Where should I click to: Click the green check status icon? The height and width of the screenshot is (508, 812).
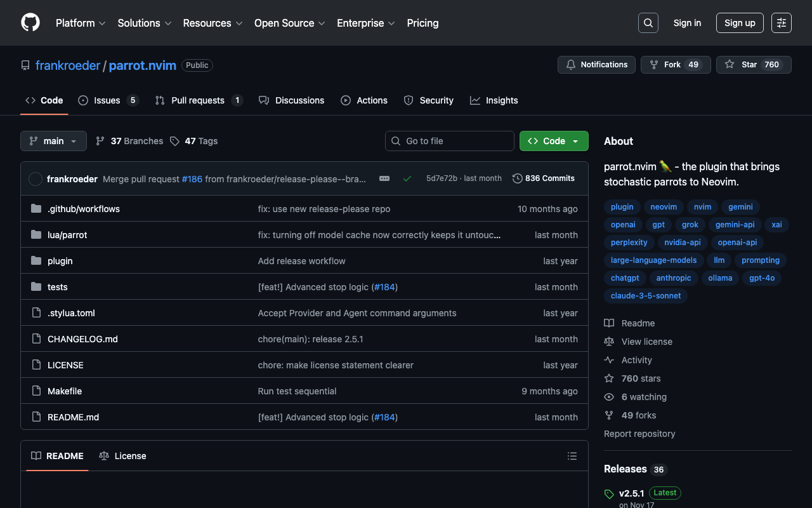point(407,178)
